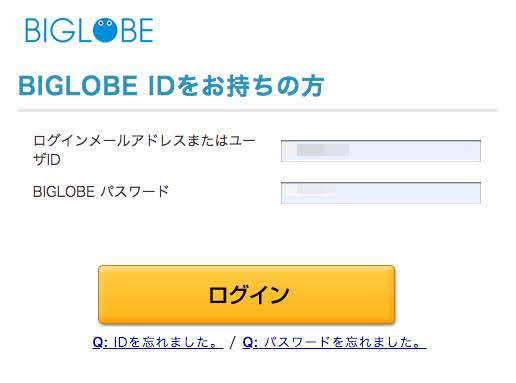Screen dimensions: 516x383
Task: Click the 'ログインメールアドレスまたはユーザID' label
Action: coord(144,150)
